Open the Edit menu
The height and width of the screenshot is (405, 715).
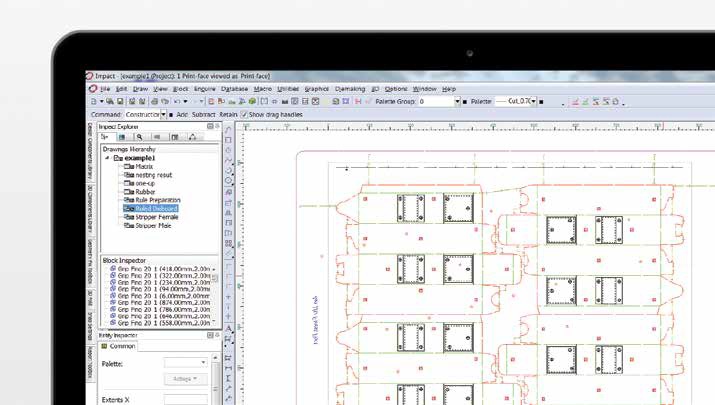[x=121, y=89]
